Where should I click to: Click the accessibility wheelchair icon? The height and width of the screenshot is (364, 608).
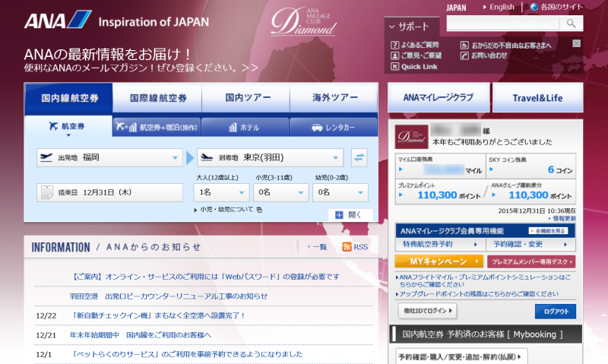[465, 45]
